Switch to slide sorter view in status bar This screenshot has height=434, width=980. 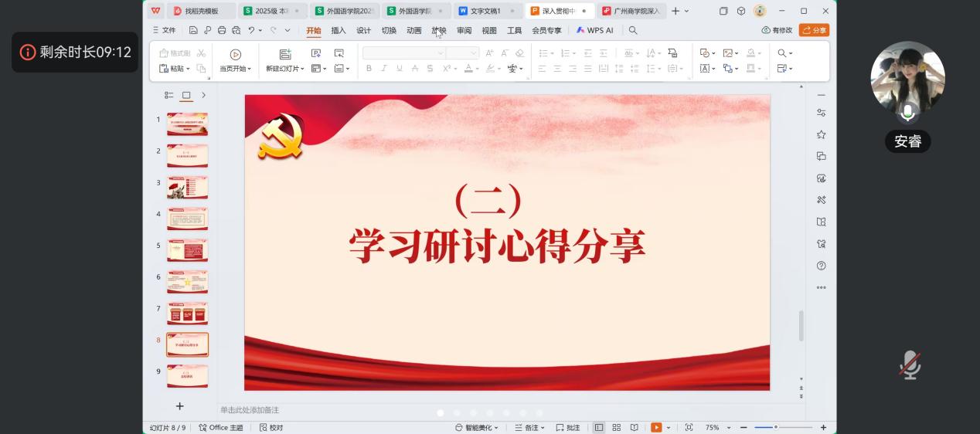(x=616, y=427)
